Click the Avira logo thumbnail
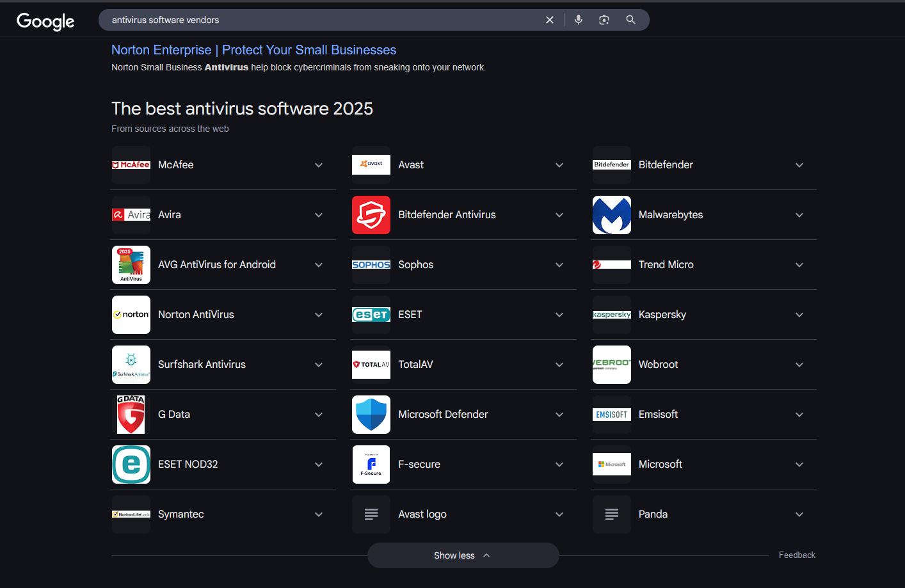 click(131, 215)
